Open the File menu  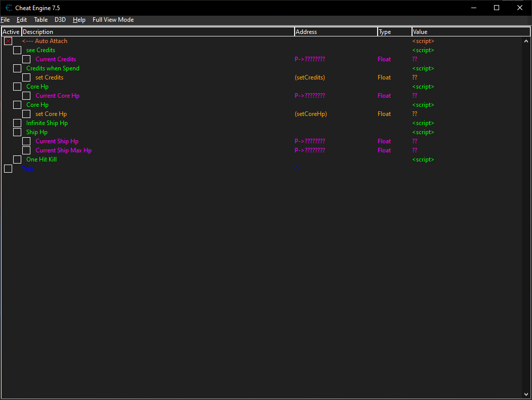click(5, 20)
